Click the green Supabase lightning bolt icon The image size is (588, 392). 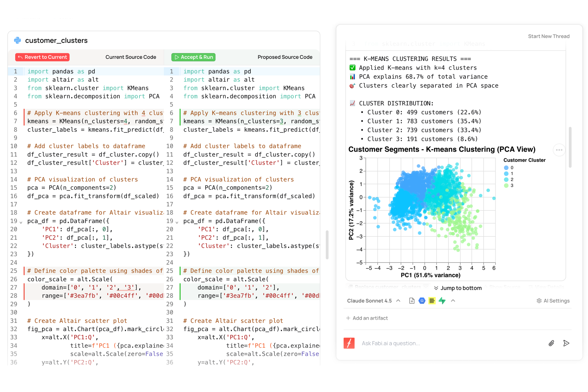[442, 301]
